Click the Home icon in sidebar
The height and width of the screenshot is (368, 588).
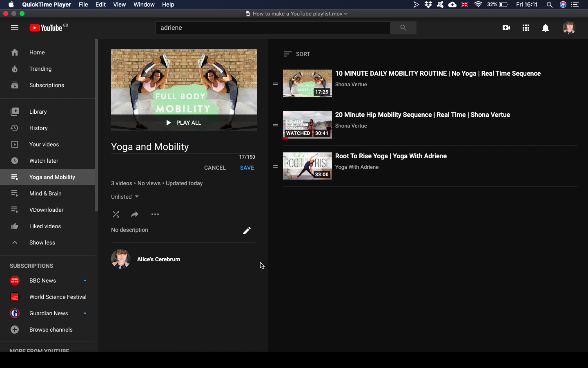coord(15,52)
